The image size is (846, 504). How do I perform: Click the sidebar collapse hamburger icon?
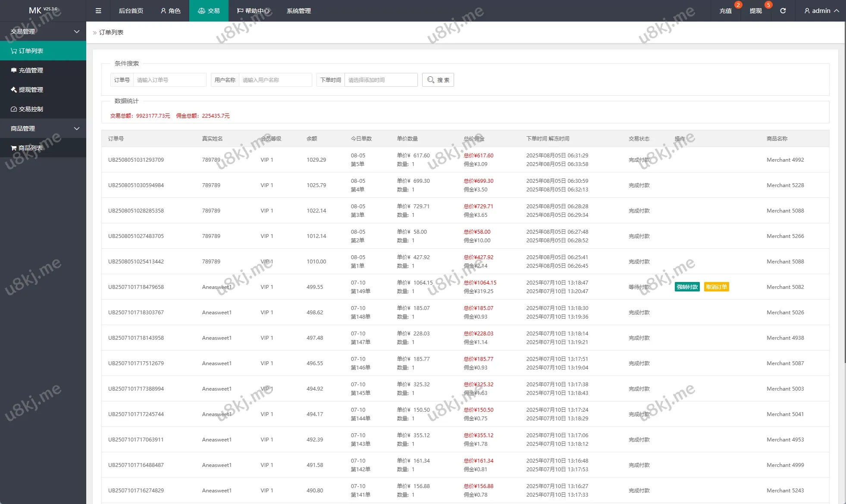(98, 11)
